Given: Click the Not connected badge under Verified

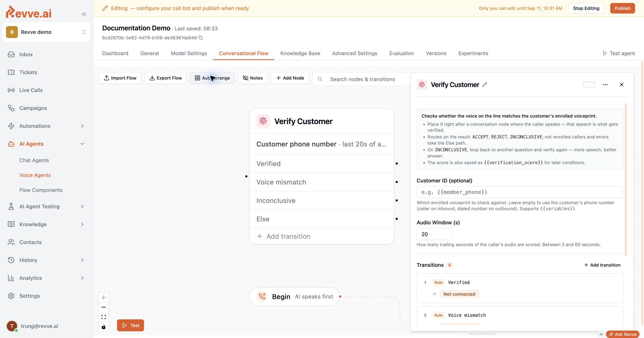Looking at the screenshot, I should (459, 294).
